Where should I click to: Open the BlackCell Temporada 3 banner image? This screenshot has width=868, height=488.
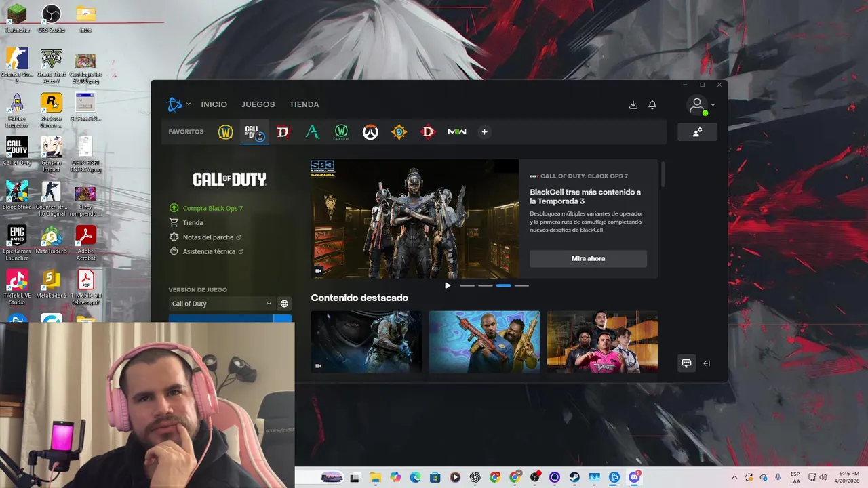point(415,219)
